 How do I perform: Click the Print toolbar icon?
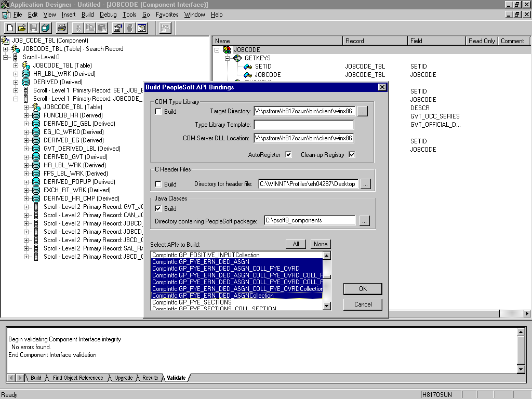pos(62,28)
